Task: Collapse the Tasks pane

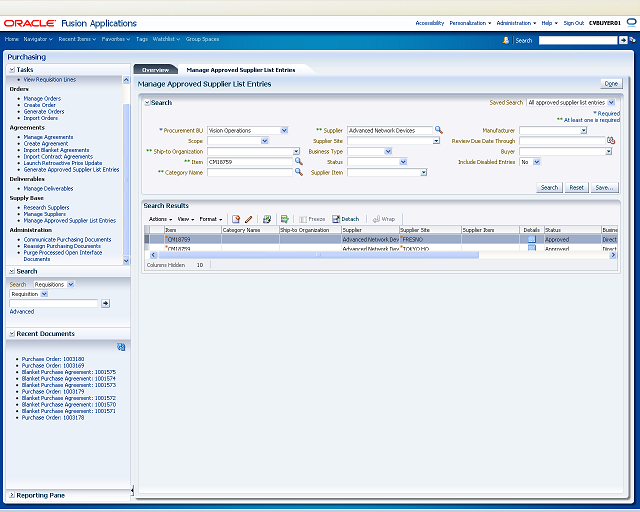Action: 12,70
